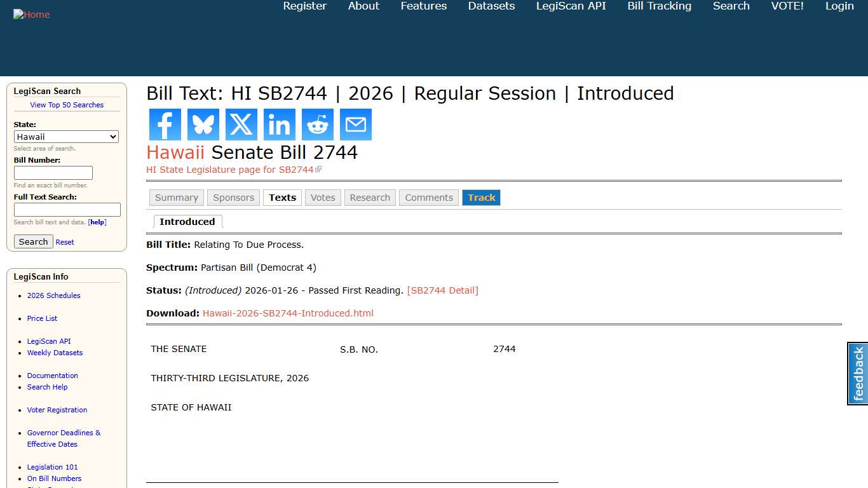
Task: Open external link icon beside SB2744 legislature page
Action: 319,169
